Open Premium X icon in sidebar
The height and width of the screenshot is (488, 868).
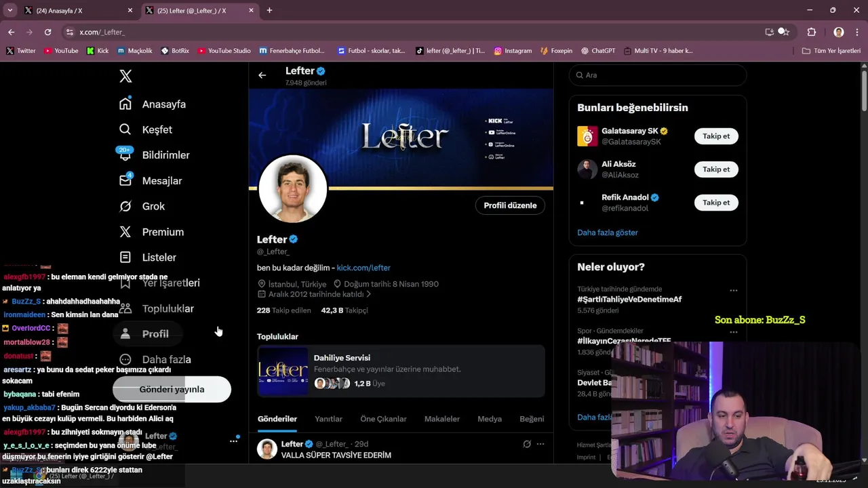click(125, 232)
